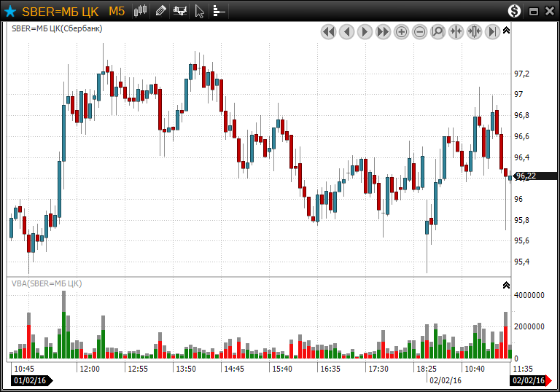Click the 01/02/16 start date marker
The height and width of the screenshot is (392, 560).
[x=31, y=380]
